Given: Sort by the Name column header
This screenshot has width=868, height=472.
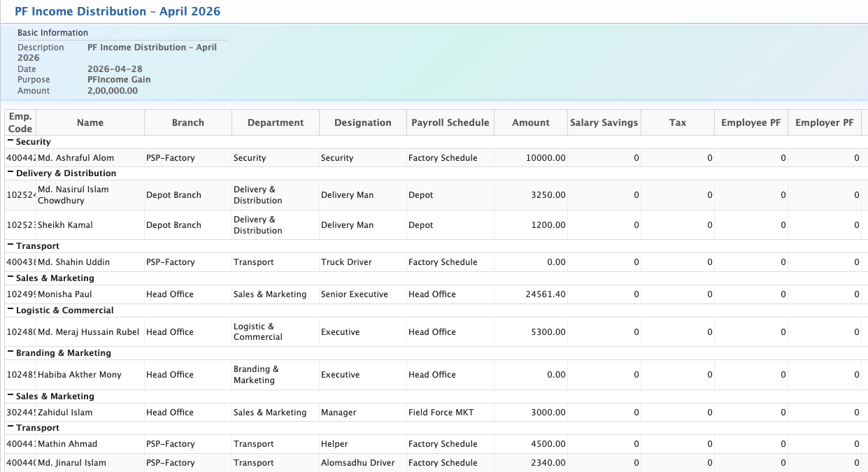Looking at the screenshot, I should (x=90, y=122).
